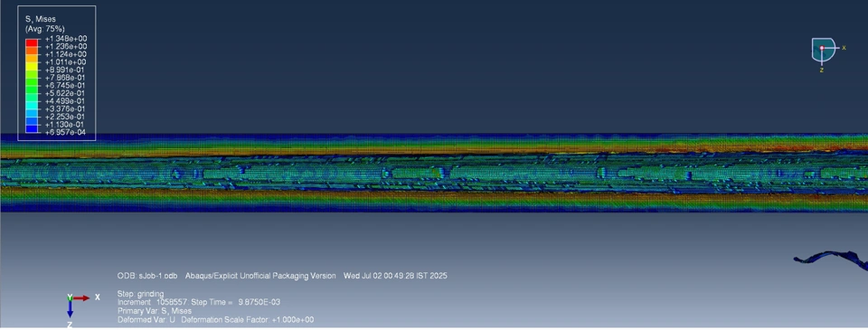Select the Primary Var: S, Mises line

pyautogui.click(x=155, y=311)
